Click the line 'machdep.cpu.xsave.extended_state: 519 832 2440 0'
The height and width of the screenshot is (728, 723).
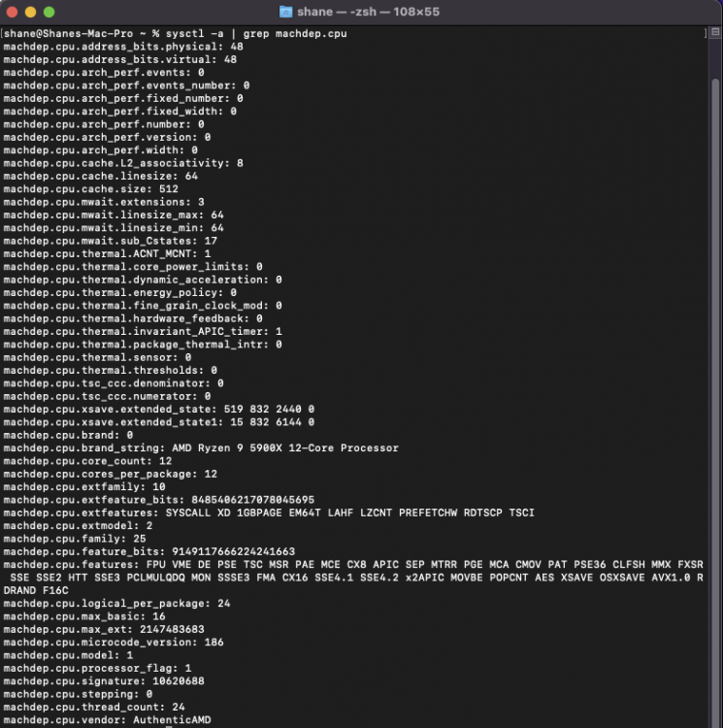point(159,410)
